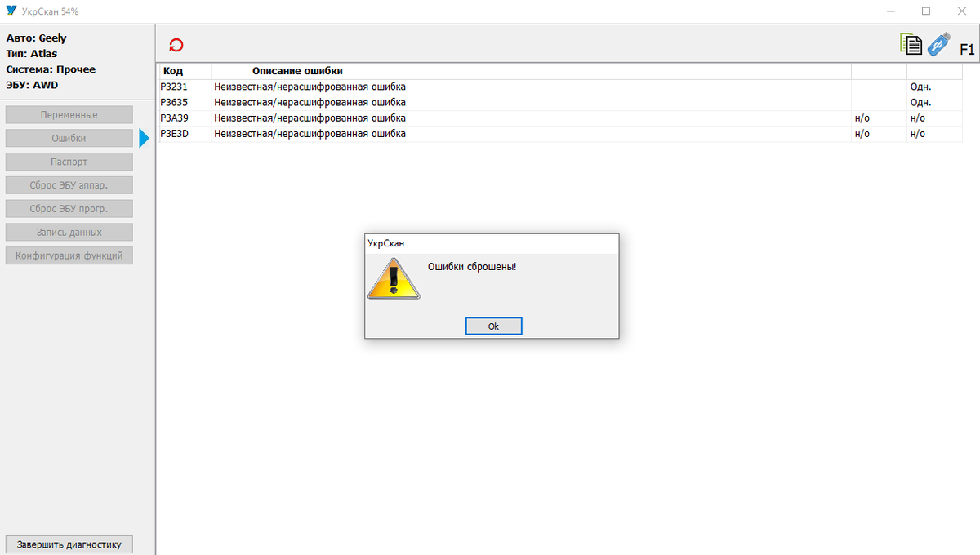
Task: Open Запись данных
Action: point(69,233)
